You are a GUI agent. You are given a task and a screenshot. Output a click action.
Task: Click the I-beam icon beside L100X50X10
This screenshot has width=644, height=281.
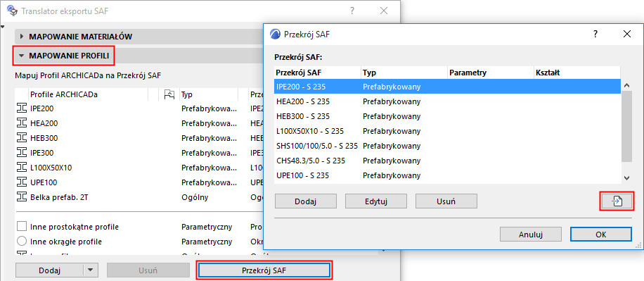(21, 168)
